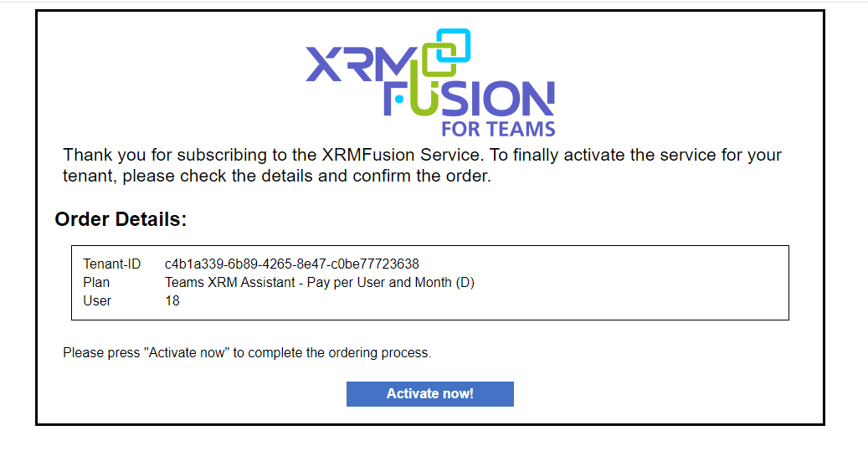Click the green square in the logo

pos(439,59)
